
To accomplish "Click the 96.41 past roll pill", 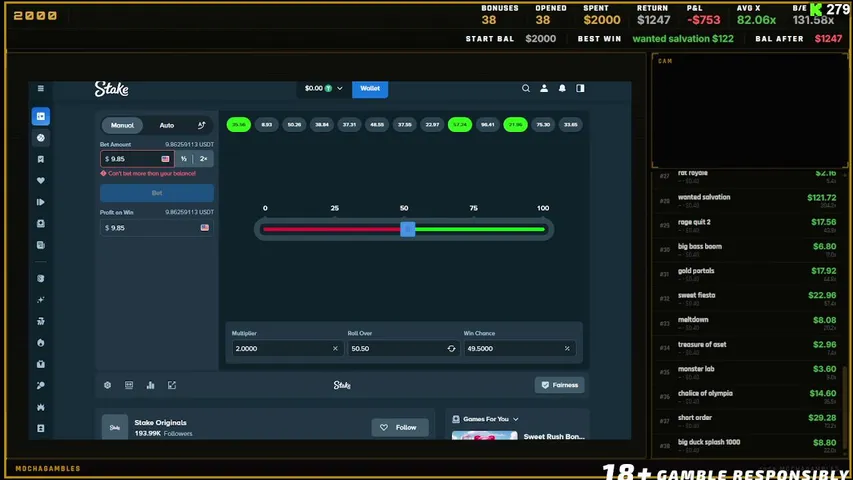I will tap(488, 125).
